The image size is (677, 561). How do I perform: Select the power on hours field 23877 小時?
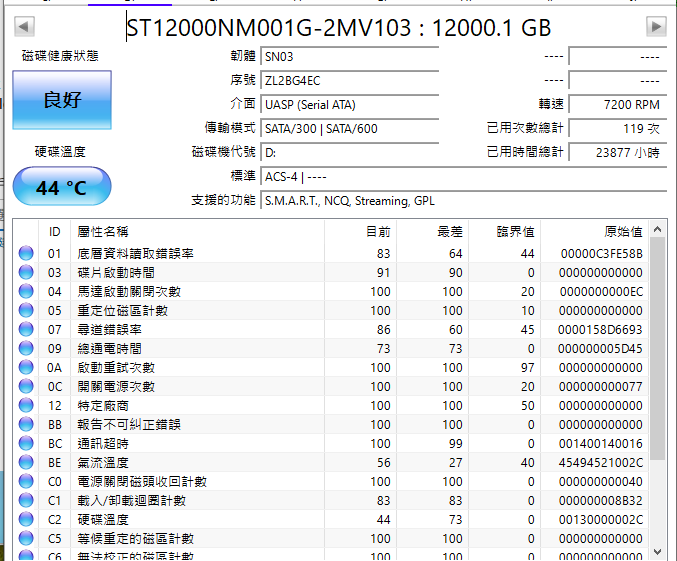pos(618,153)
